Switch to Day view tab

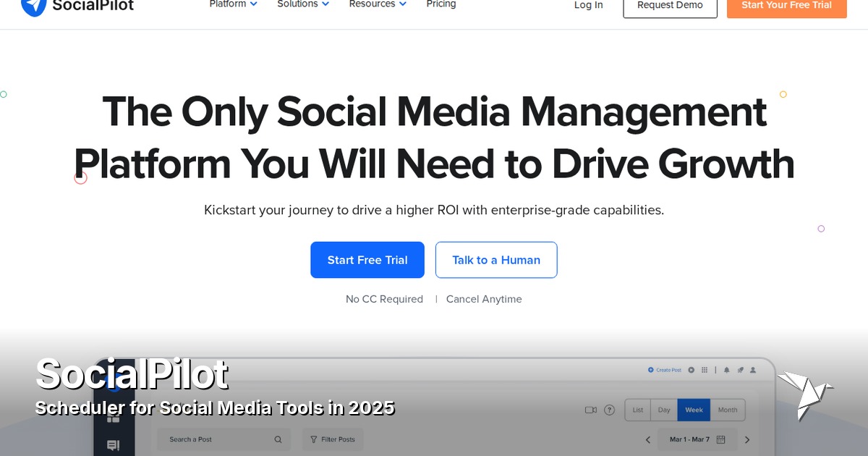[664, 410]
